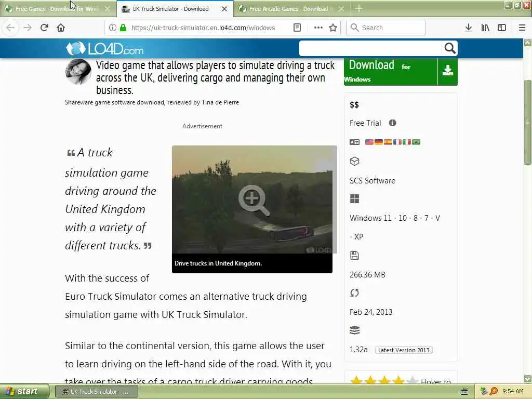Viewport: 532px width, 399px height.
Task: Click the 266.36 MB file size text
Action: coord(367,274)
